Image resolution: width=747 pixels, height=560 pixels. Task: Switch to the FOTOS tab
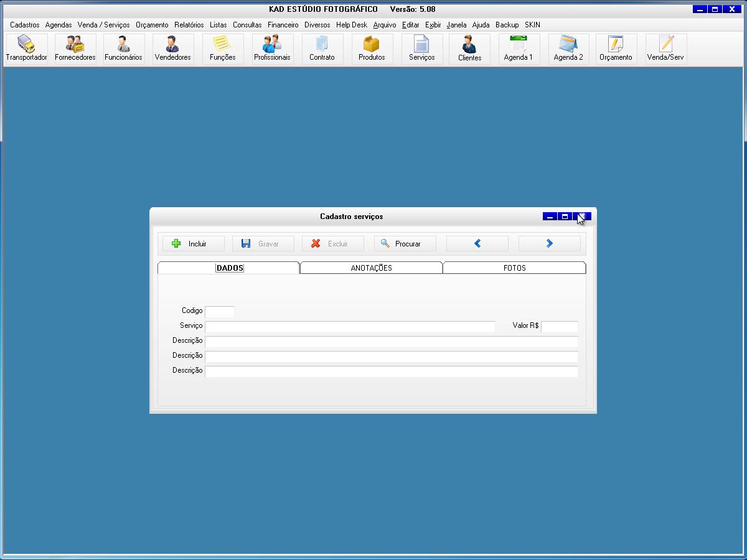pyautogui.click(x=515, y=268)
